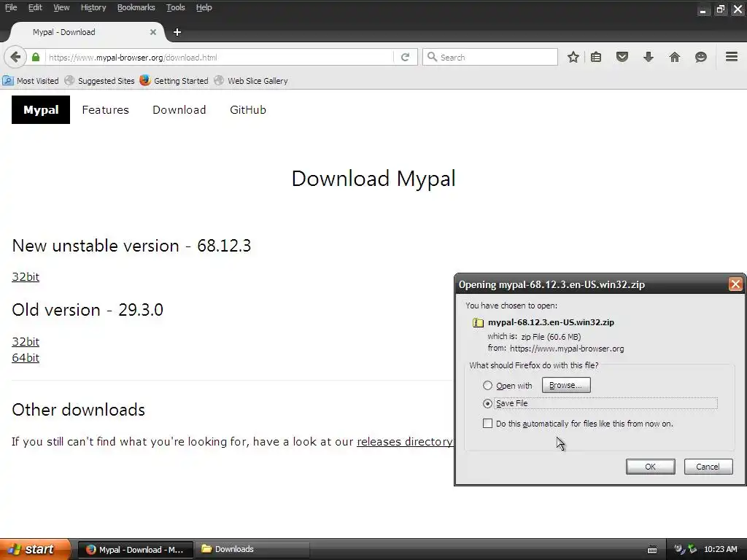This screenshot has width=747, height=560.
Task: Switch to Mypal taskbar button
Action: (135, 550)
